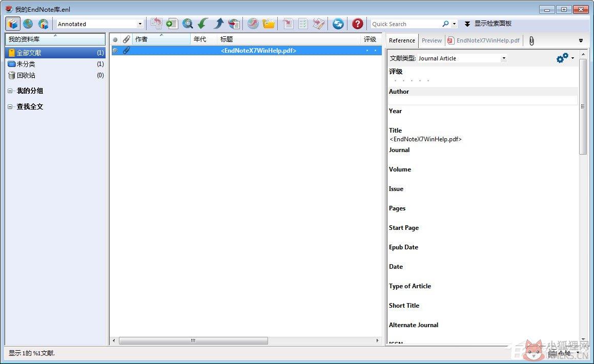Click the Return to Word Processor icon
594x364 pixels.
pyautogui.click(x=319, y=24)
